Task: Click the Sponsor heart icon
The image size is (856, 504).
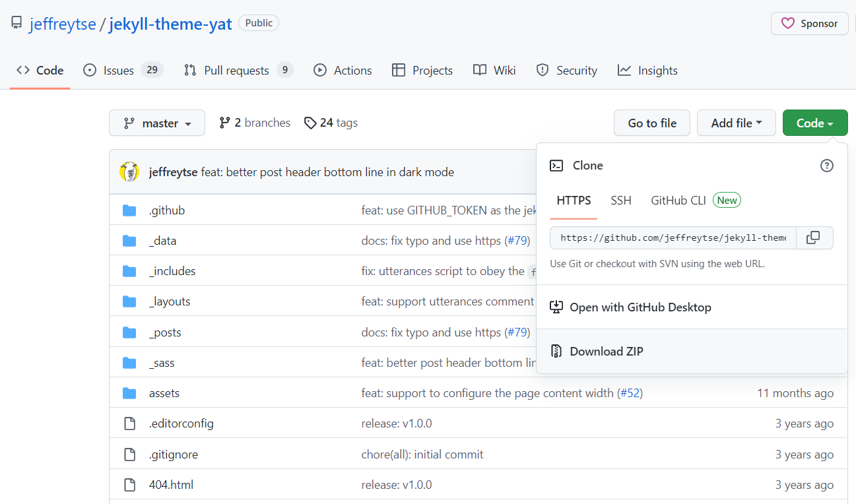Action: pos(787,24)
